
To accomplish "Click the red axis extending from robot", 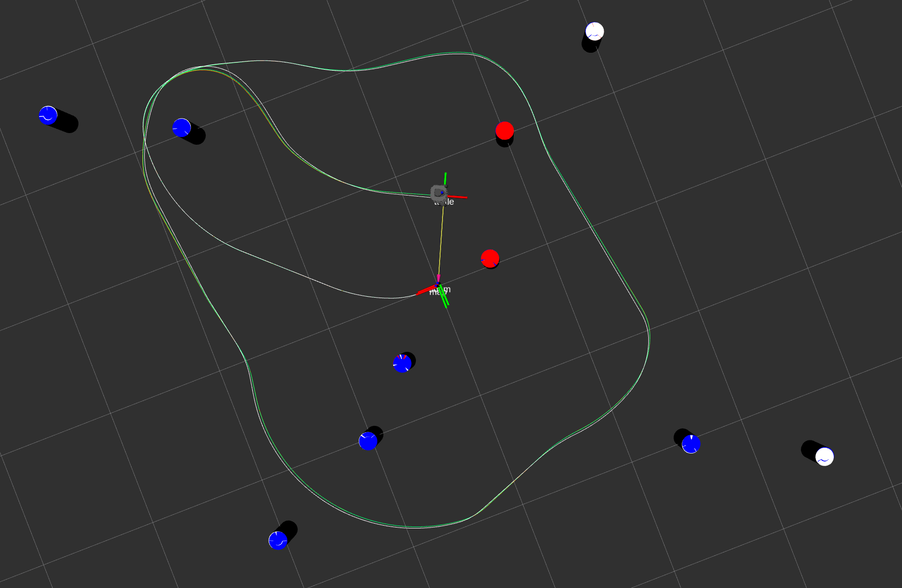I will pos(458,196).
